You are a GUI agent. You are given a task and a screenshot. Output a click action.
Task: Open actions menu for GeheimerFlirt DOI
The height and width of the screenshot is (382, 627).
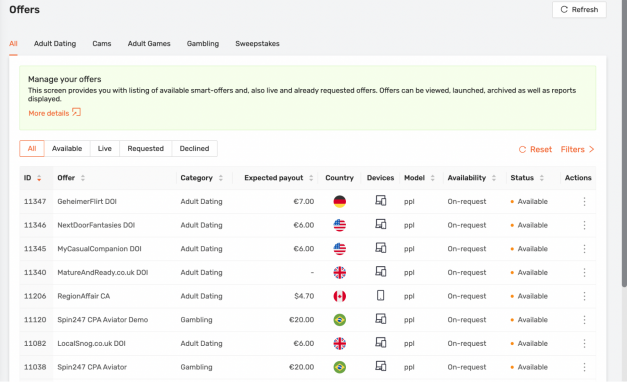[x=584, y=202]
